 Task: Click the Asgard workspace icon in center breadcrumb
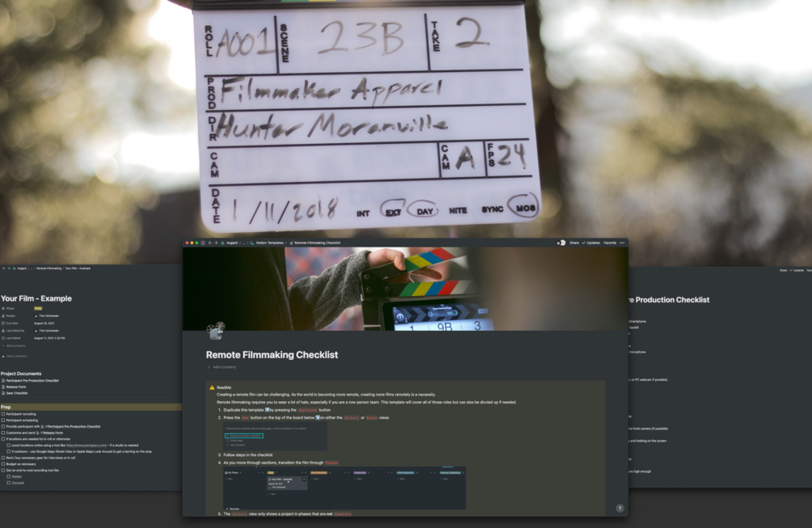pyautogui.click(x=223, y=243)
